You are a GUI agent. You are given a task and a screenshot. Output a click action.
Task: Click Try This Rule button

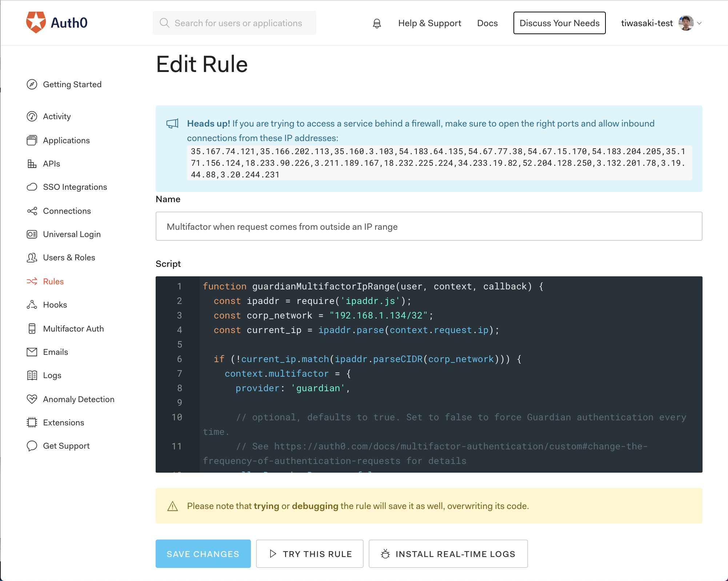[309, 554]
